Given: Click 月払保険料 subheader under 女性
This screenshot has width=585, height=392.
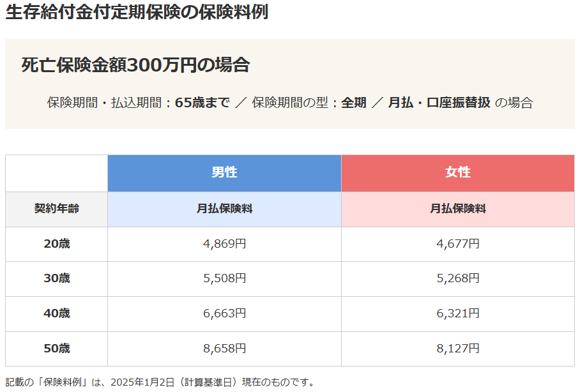Looking at the screenshot, I should pyautogui.click(x=457, y=209).
